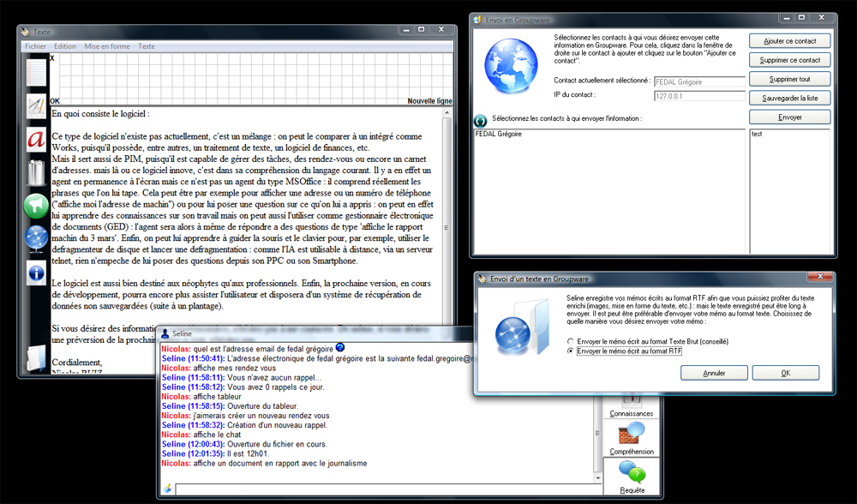Select the Texte Brut format radio option
Screen dimensions: 857x504
tap(572, 341)
